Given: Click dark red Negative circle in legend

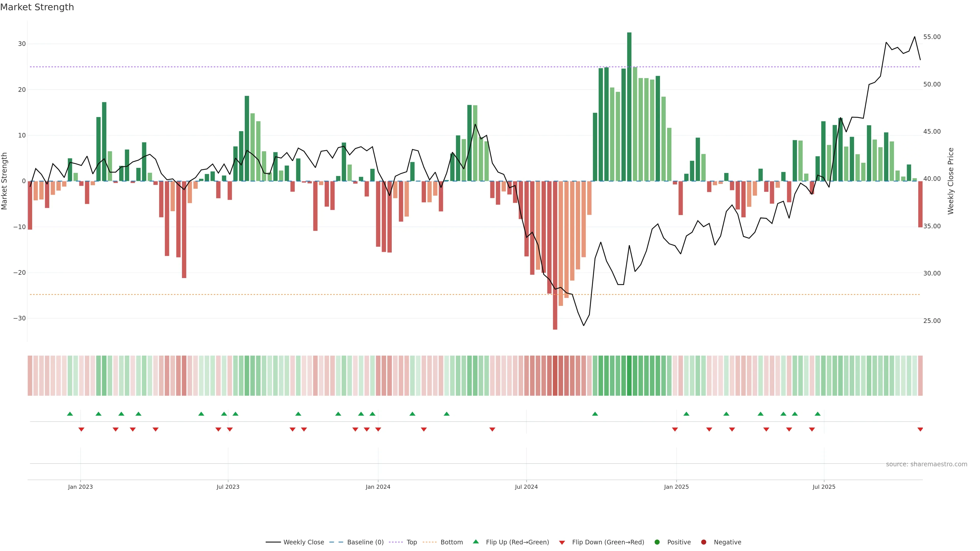Looking at the screenshot, I should [x=703, y=542].
